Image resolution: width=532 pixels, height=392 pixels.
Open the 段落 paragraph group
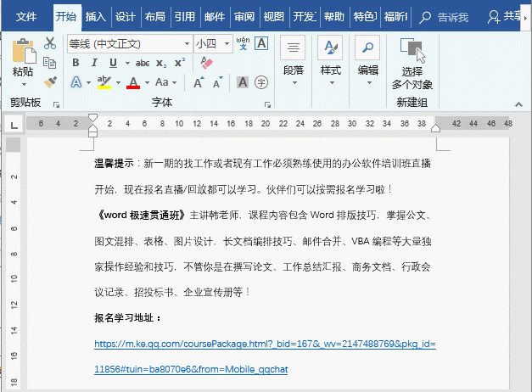tap(294, 61)
